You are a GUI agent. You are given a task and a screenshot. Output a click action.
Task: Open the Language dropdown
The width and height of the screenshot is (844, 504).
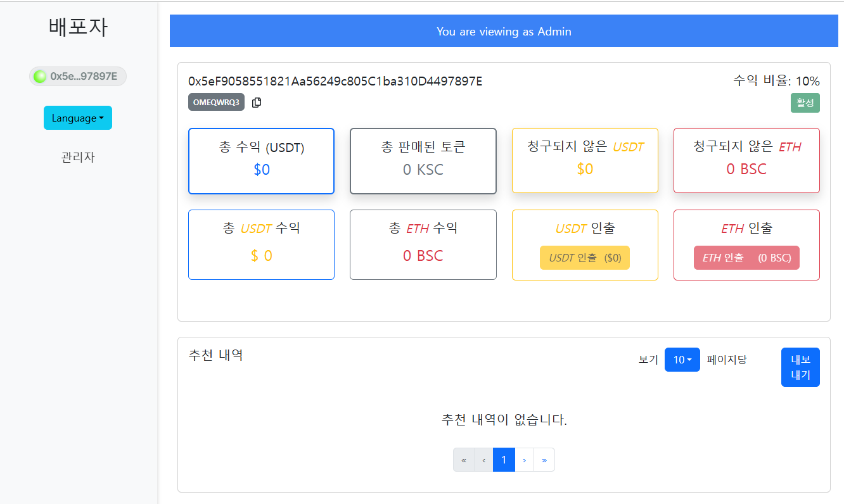point(78,118)
